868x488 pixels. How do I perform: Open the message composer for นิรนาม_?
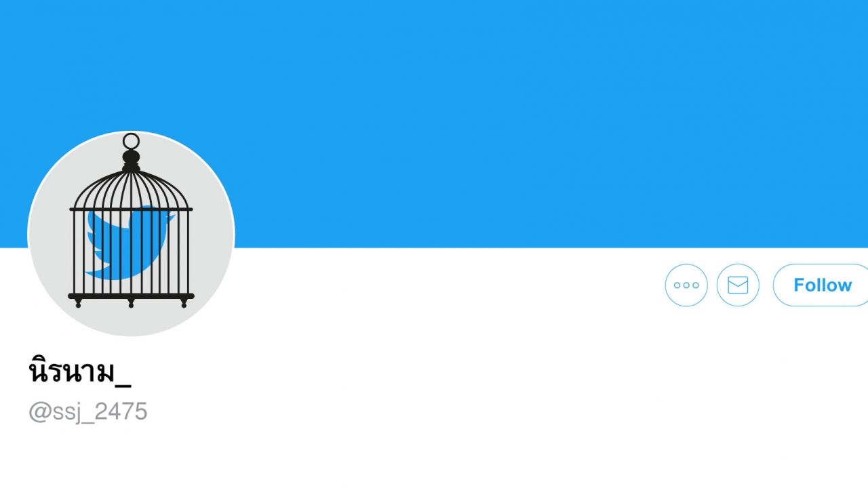click(738, 285)
